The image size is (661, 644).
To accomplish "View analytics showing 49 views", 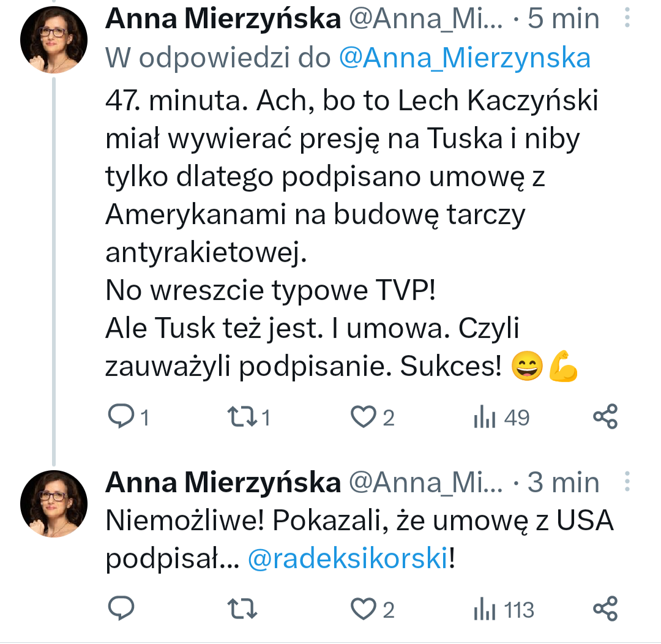I will (x=501, y=417).
